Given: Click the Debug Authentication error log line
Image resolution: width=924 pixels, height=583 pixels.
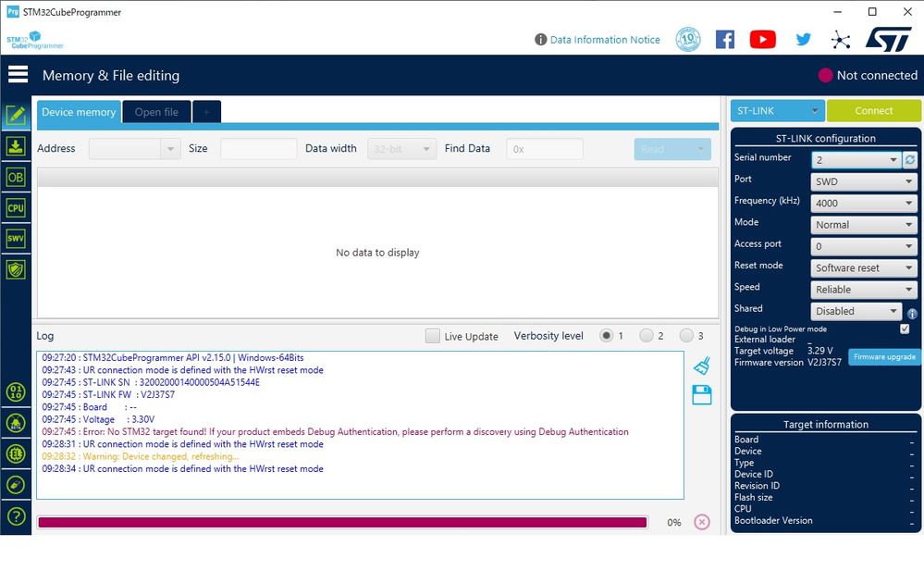Looking at the screenshot, I should (x=336, y=431).
